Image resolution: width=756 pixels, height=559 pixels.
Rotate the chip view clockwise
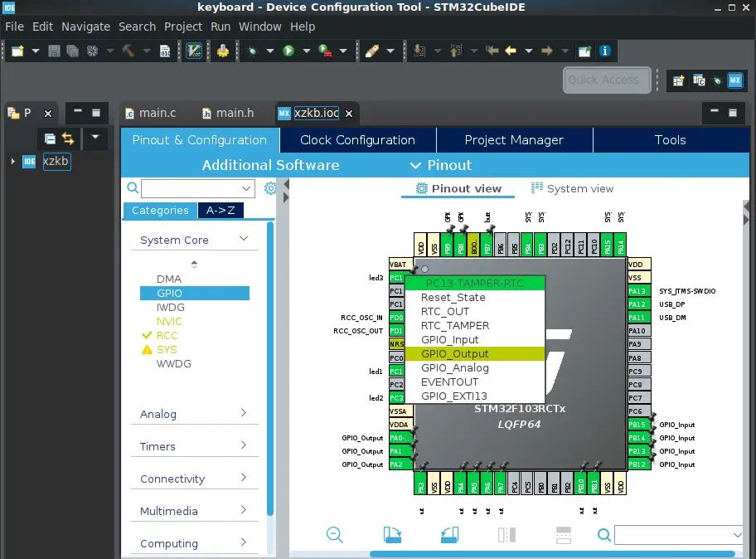coord(392,535)
